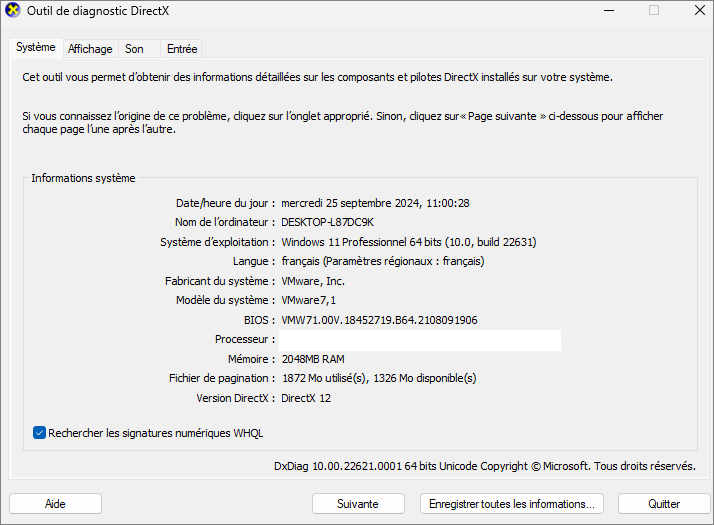Select the Entrée tab
Image resolution: width=714 pixels, height=525 pixels.
coord(182,49)
